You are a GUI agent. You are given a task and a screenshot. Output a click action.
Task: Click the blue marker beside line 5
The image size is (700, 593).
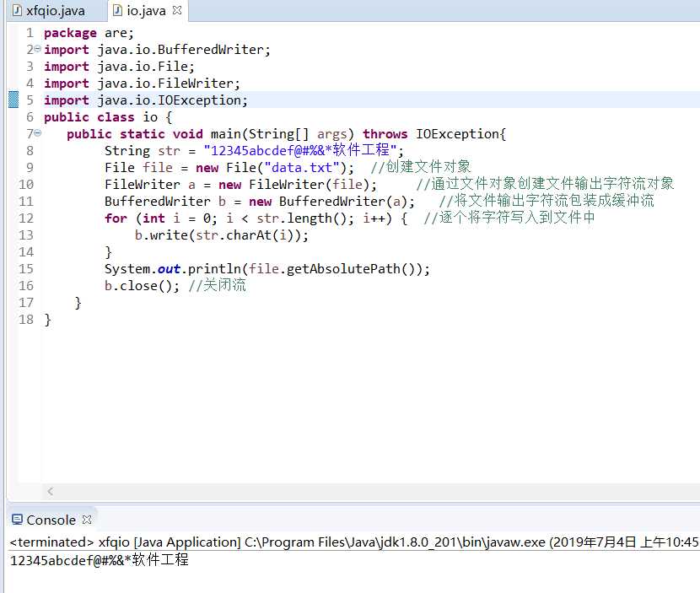(x=13, y=100)
